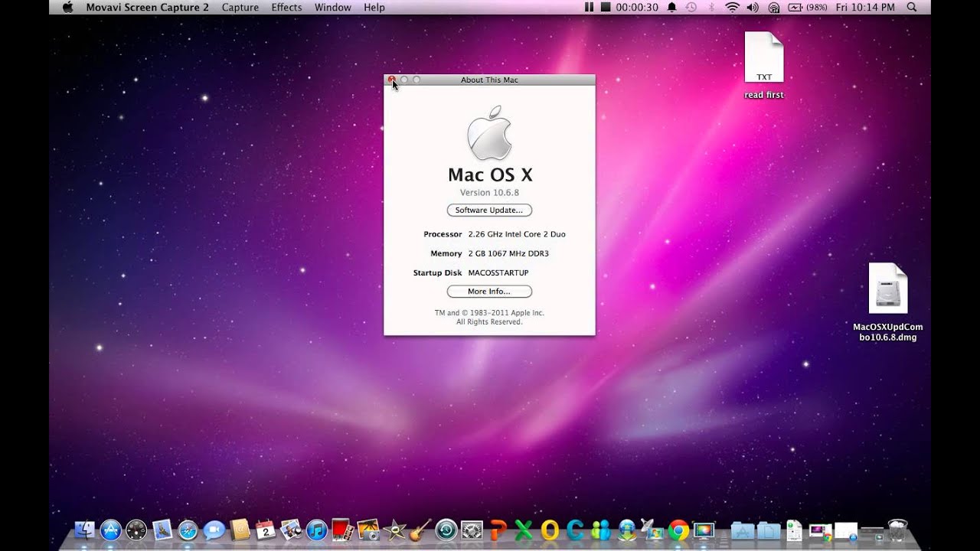The image size is (980, 551).
Task: Open Outlook from the dock
Action: [550, 530]
